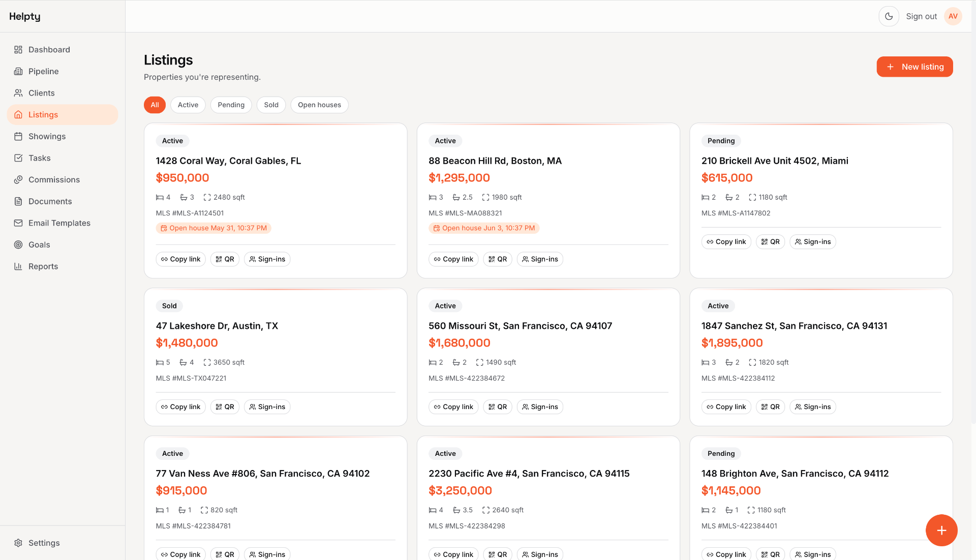This screenshot has height=560, width=976.
Task: Click MLS #MLS-TX047221 text
Action: 191,379
